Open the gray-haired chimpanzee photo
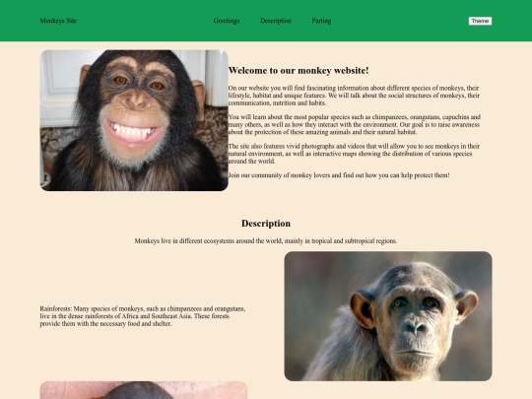The image size is (532, 399). [x=388, y=316]
